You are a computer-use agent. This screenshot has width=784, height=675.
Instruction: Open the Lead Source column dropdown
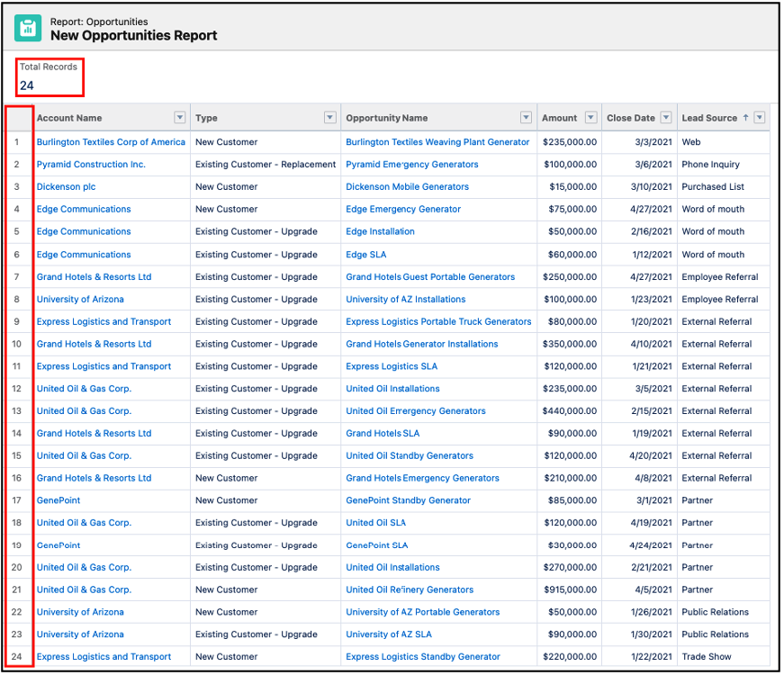(760, 118)
